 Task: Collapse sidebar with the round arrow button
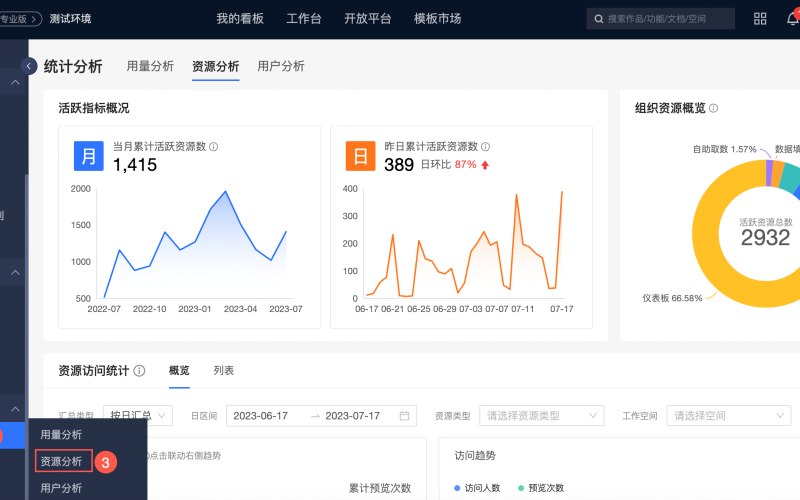(x=29, y=66)
